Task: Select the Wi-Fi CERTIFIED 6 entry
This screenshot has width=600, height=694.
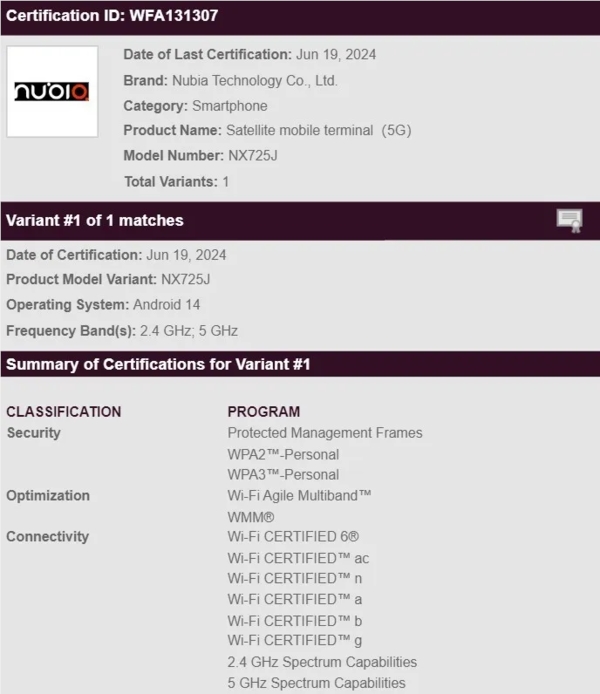Action: pos(293,537)
